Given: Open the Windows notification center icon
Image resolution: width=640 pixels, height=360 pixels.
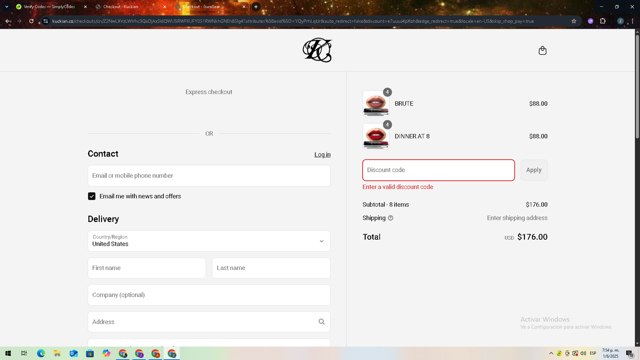Looking at the screenshot, I should (x=630, y=353).
